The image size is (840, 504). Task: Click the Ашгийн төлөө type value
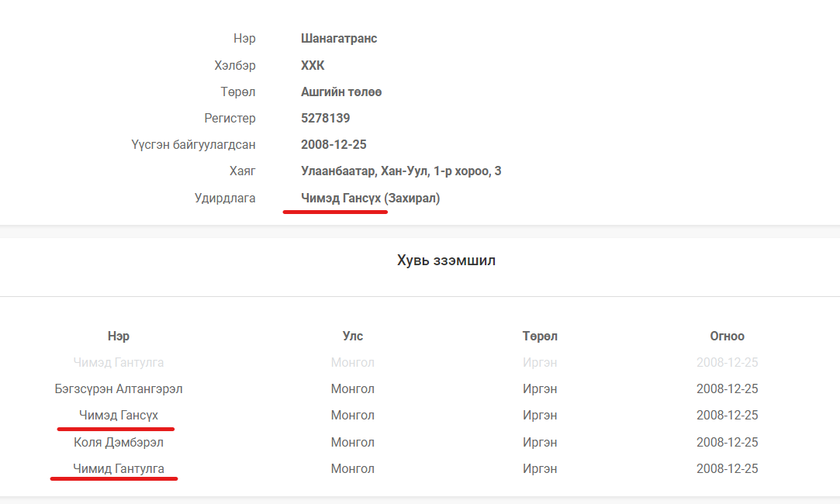[340, 92]
